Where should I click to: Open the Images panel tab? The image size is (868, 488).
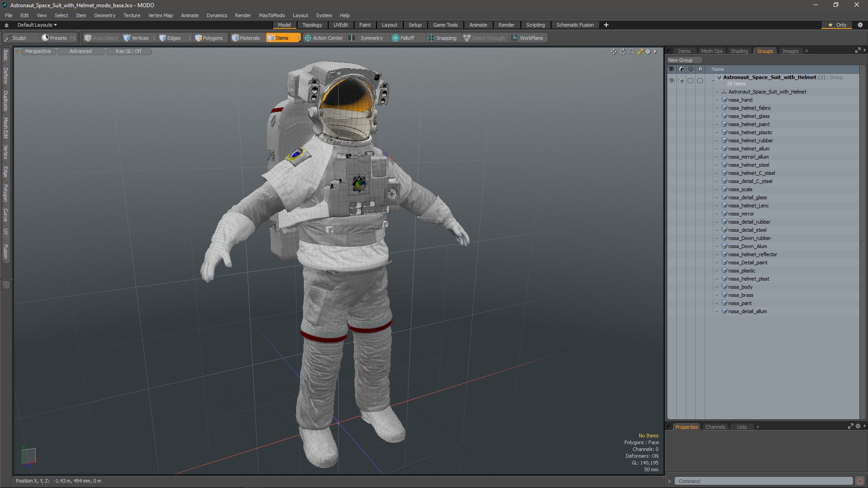coord(790,51)
